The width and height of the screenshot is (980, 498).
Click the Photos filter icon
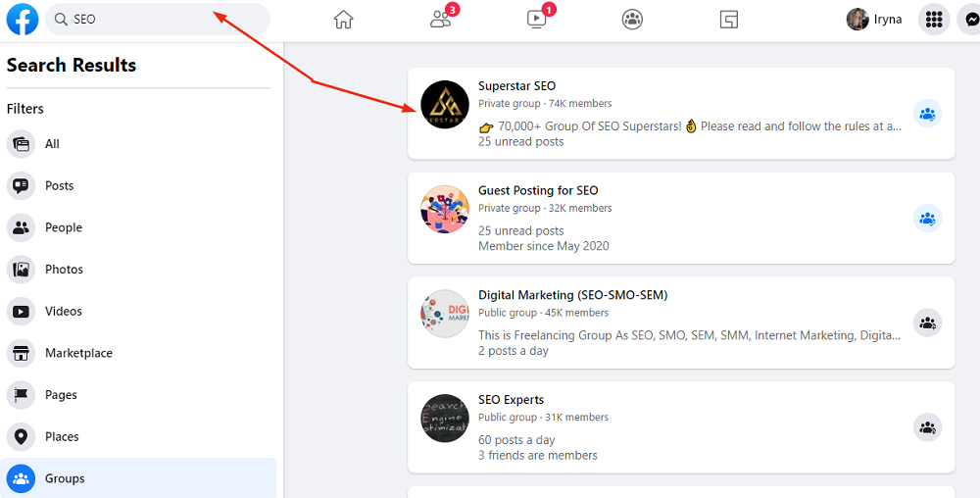[22, 270]
